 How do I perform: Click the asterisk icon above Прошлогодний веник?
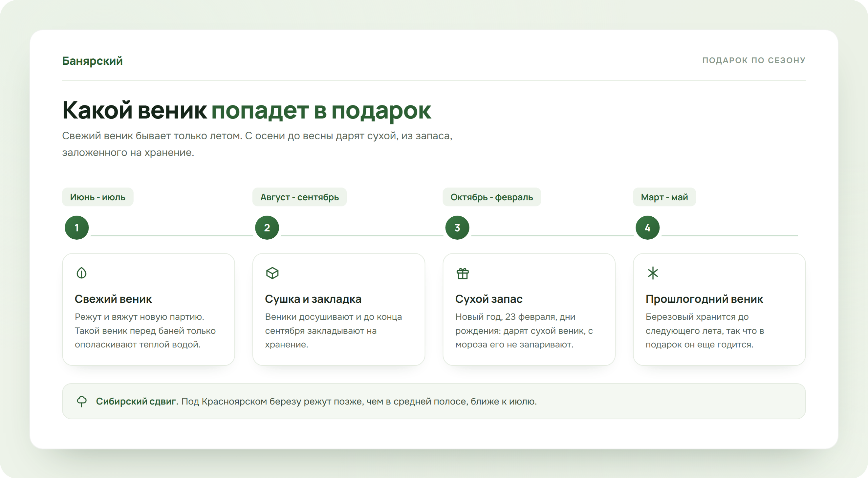(653, 273)
